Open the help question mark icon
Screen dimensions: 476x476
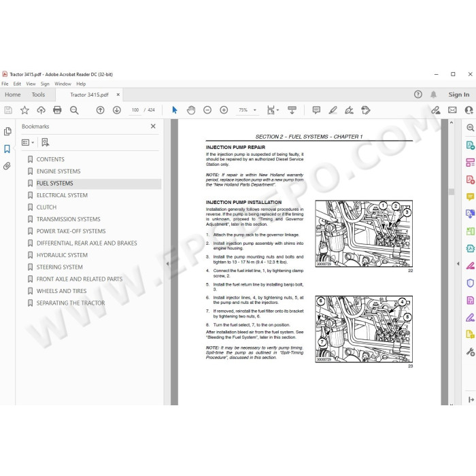(x=418, y=95)
